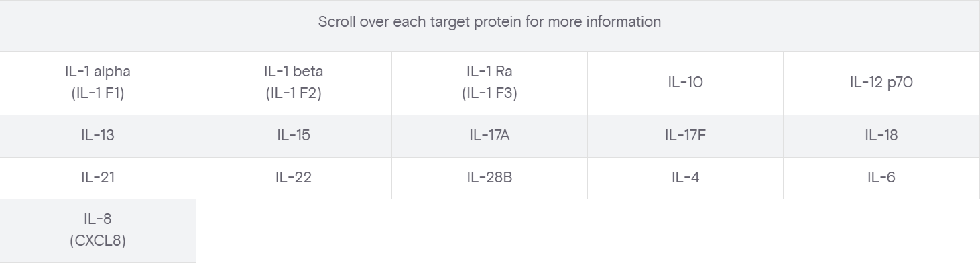
Task: Select the IL-10 target protein
Action: coord(685,83)
